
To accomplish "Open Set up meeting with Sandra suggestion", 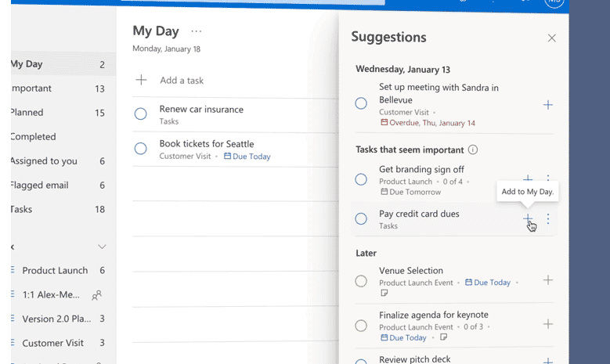I will point(453,105).
